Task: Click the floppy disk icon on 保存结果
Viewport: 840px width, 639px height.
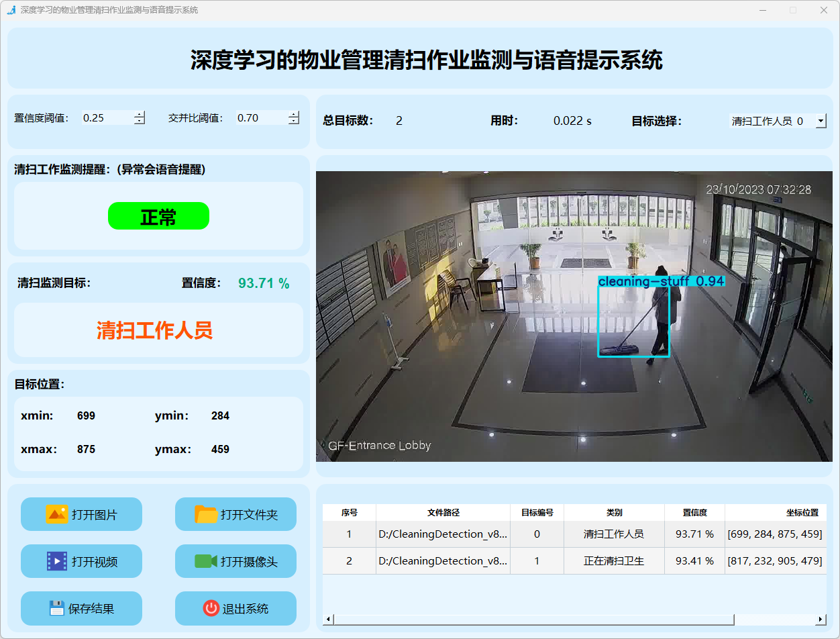Action: point(56,608)
